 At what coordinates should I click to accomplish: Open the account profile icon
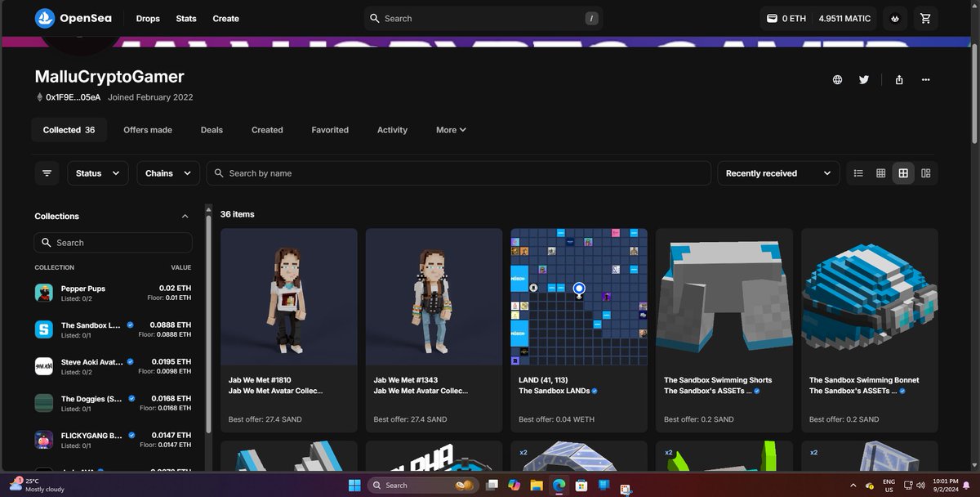click(x=896, y=18)
